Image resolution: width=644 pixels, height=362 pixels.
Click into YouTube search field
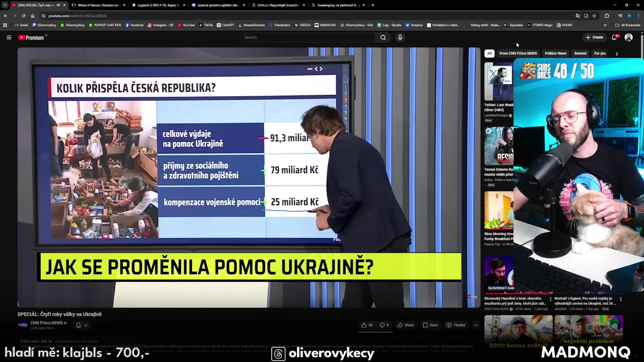(308, 37)
